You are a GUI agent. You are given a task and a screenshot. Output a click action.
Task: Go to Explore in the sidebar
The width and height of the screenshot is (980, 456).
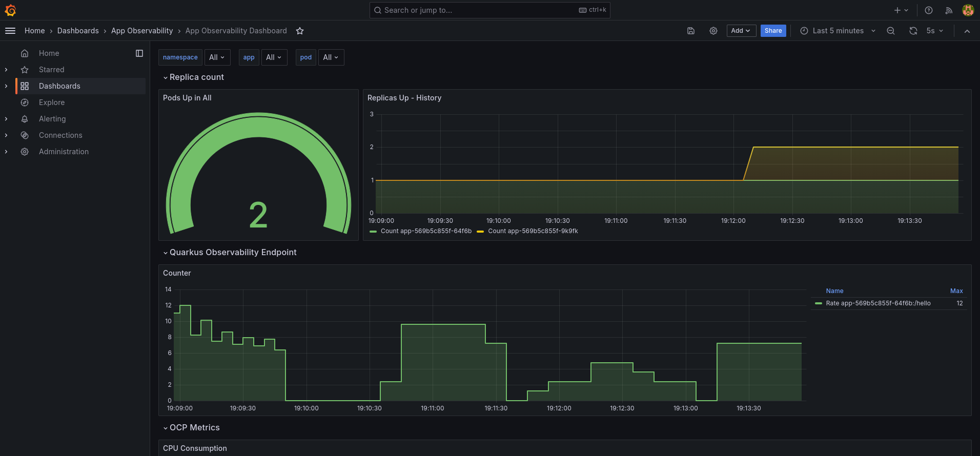pos(52,102)
